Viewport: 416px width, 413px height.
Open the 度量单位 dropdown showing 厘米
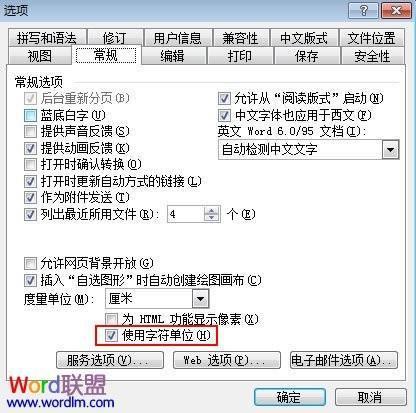(x=157, y=299)
